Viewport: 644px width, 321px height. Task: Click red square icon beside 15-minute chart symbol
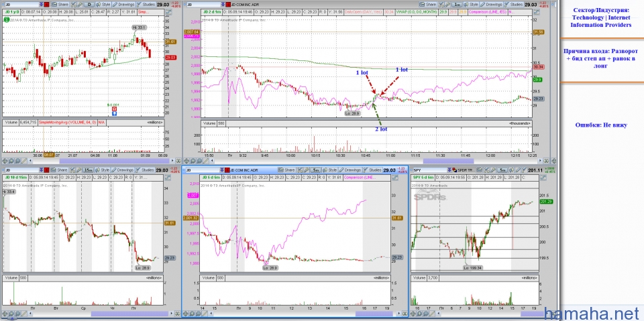[x=46, y=170]
